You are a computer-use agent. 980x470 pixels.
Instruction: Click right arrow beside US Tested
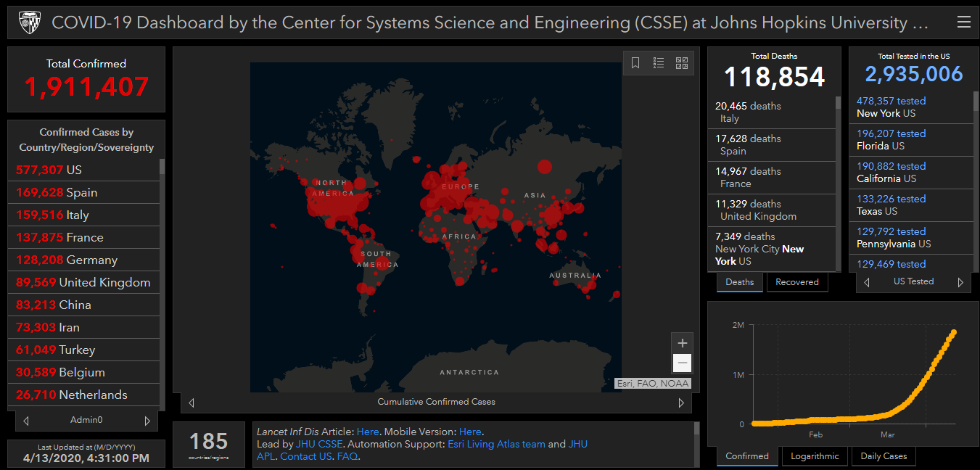point(960,282)
